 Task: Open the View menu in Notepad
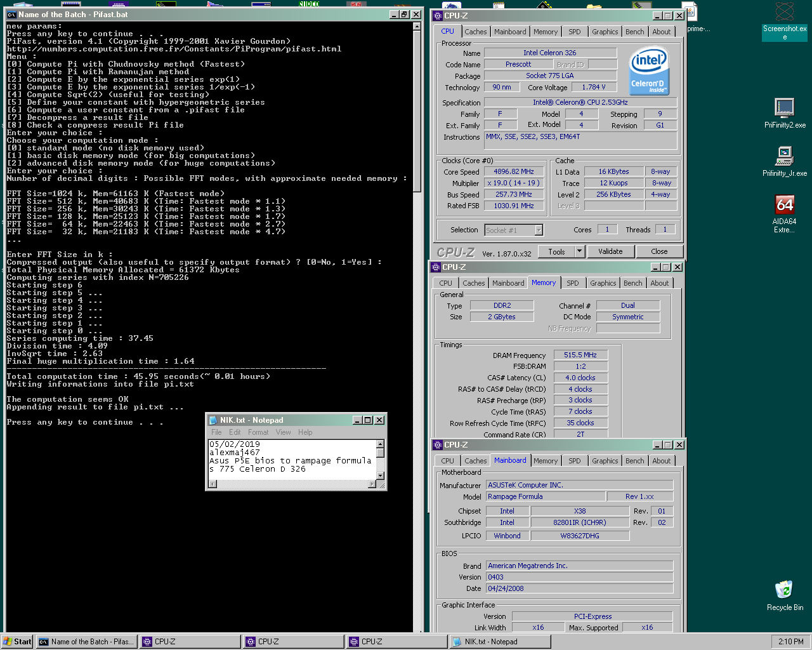coord(283,432)
